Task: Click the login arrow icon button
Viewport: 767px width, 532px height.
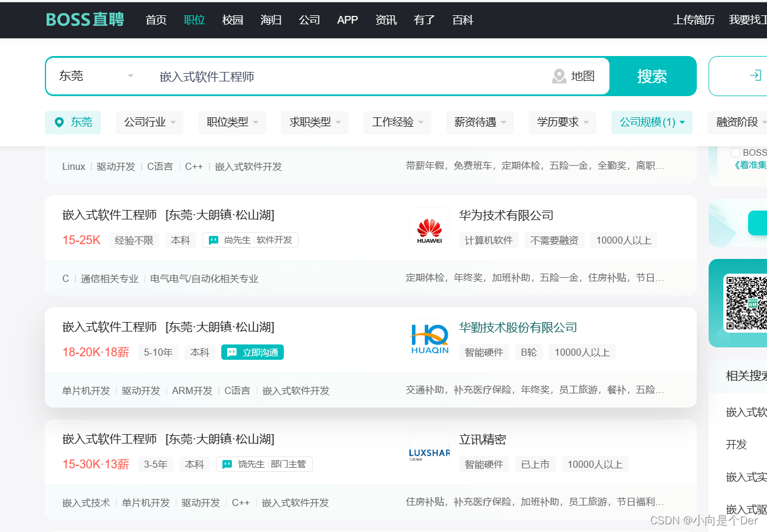Action: (755, 75)
